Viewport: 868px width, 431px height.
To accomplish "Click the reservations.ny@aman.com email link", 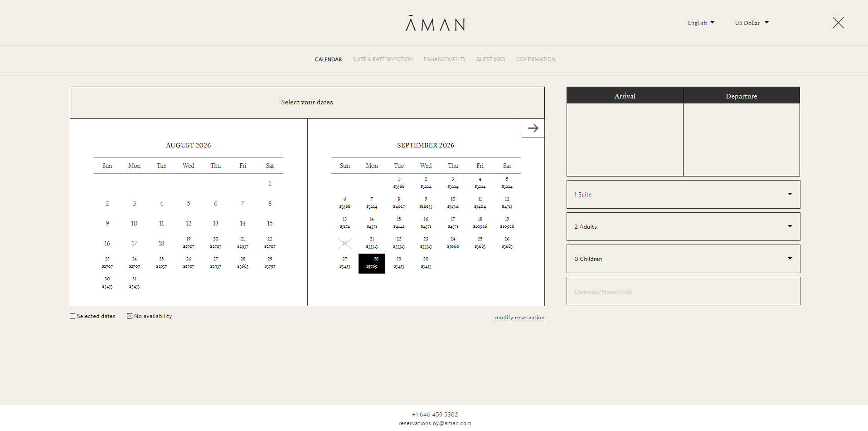I will pyautogui.click(x=435, y=423).
